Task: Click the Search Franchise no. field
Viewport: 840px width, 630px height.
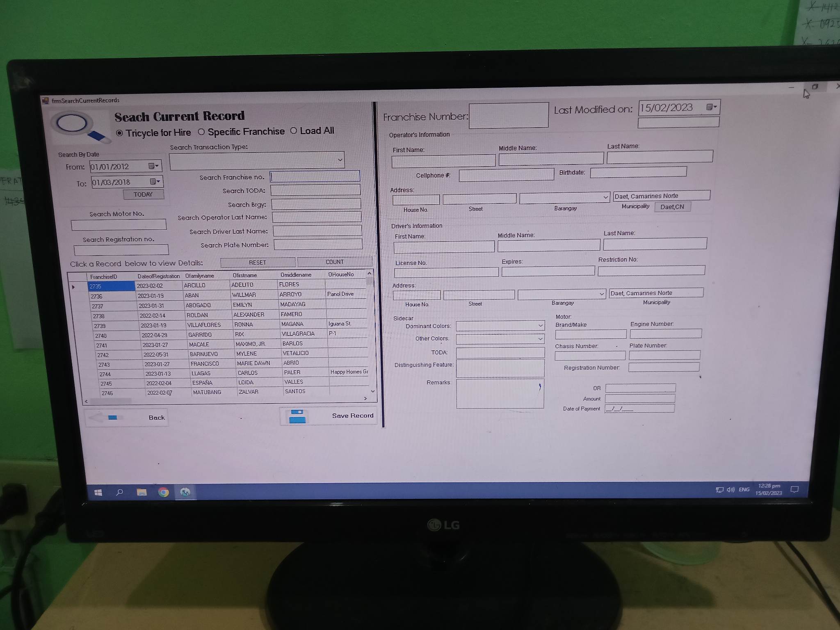Action: [x=315, y=176]
